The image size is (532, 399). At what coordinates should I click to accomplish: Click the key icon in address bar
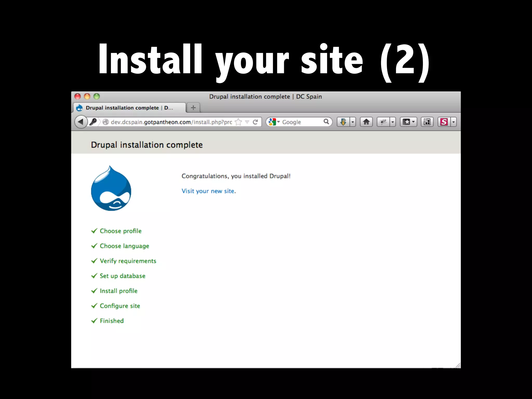coord(93,122)
